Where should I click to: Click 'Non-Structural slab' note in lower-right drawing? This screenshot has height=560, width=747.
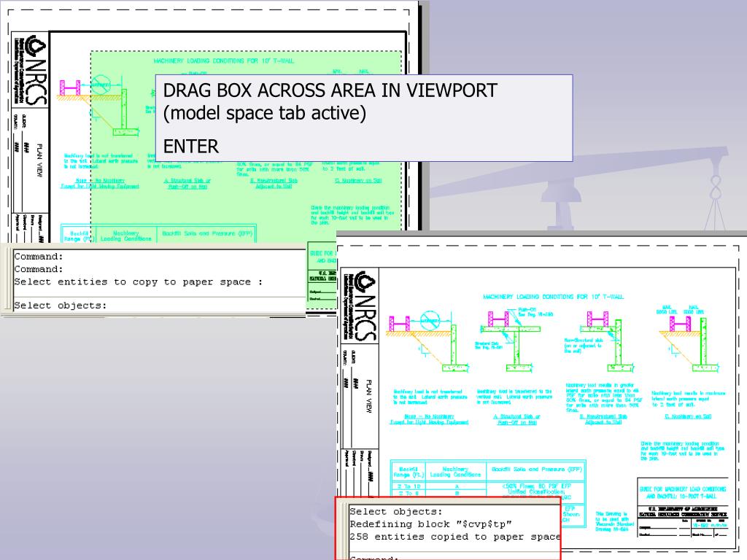coord(584,346)
